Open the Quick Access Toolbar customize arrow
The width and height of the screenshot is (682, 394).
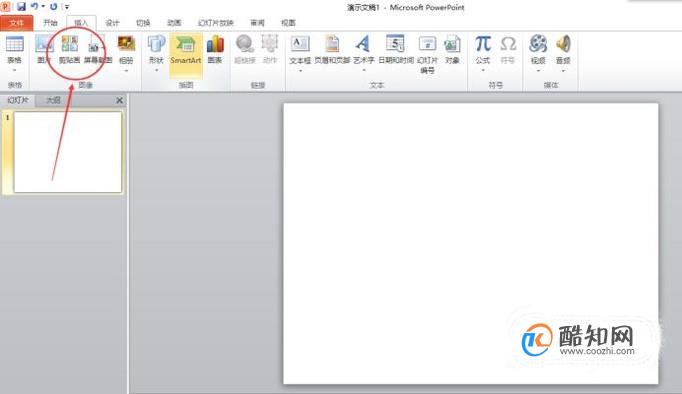pyautogui.click(x=67, y=7)
